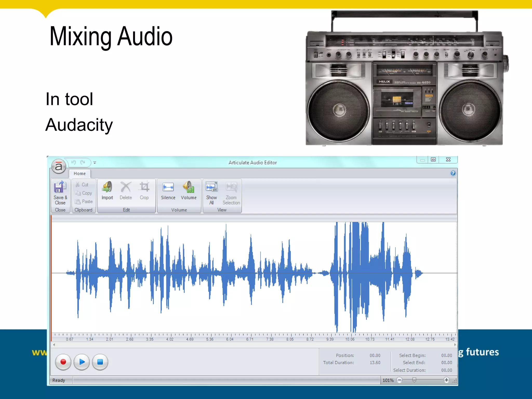Click the Redo arrow in the quick access toolbar
532x399 pixels.
[x=83, y=163]
